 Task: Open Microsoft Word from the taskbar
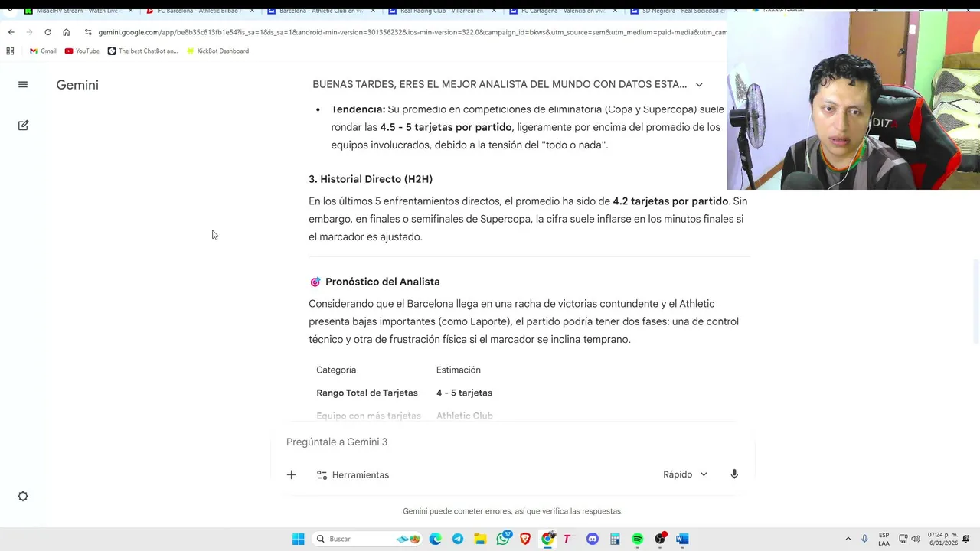coord(682,539)
